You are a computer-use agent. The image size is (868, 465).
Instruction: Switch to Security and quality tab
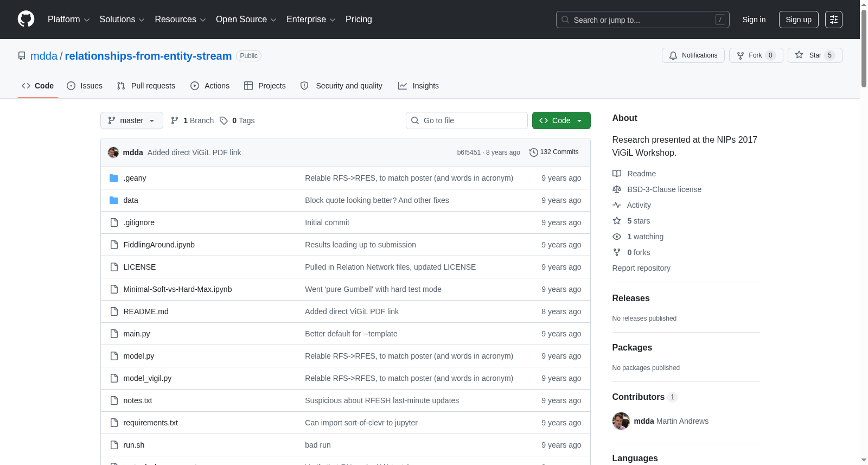point(341,86)
